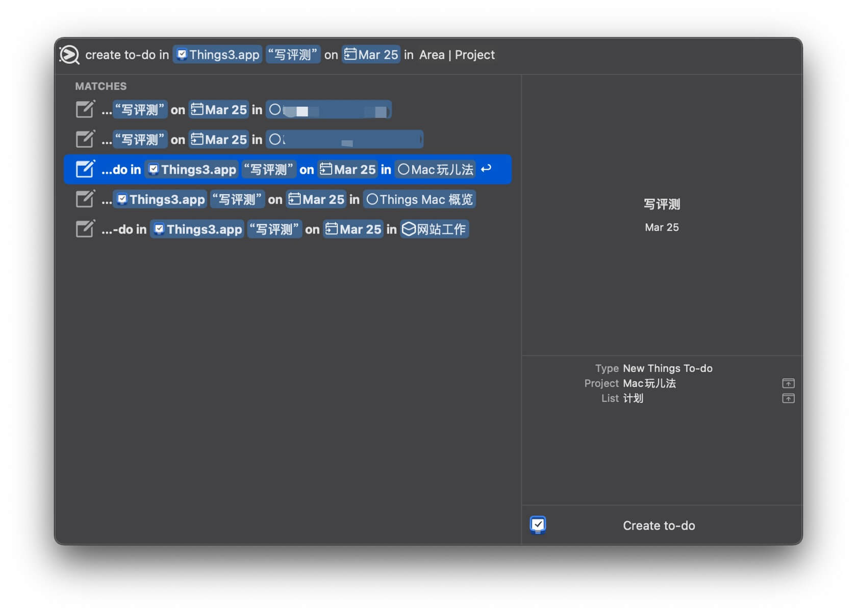The height and width of the screenshot is (616, 857).
Task: Click the compose icon on the second match
Action: coord(85,139)
